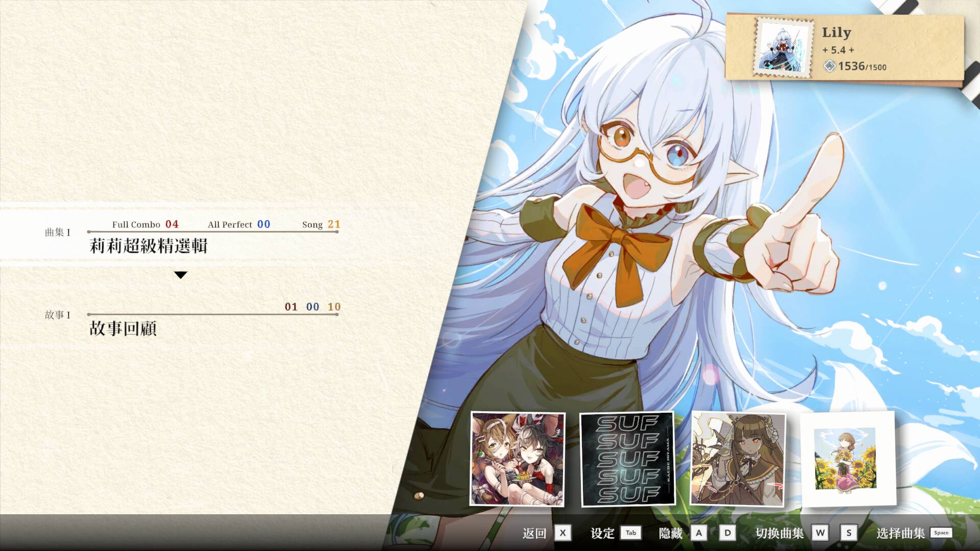Click the All Perfect 00 counter
Screen dimensions: 980x551
point(239,224)
